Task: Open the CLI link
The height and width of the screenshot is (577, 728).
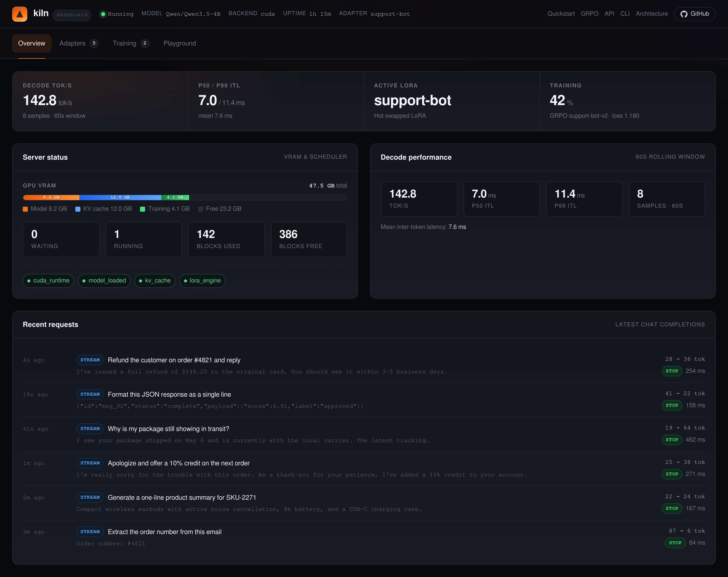Action: click(625, 14)
